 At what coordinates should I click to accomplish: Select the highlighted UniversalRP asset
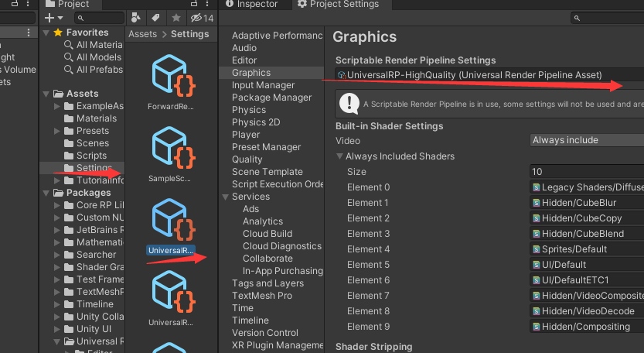(173, 220)
